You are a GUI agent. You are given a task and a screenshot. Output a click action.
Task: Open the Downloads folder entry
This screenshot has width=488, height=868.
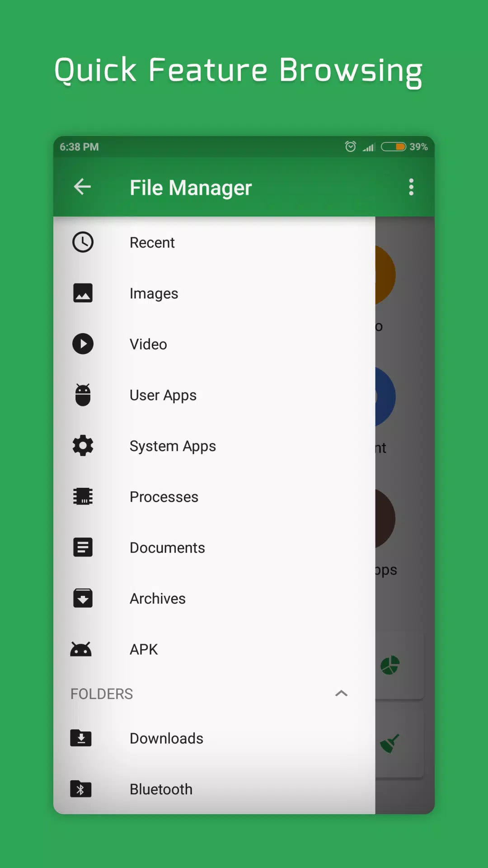pos(214,738)
